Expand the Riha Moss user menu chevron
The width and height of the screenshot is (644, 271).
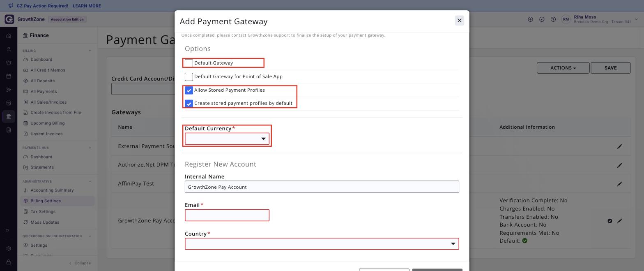(x=637, y=19)
